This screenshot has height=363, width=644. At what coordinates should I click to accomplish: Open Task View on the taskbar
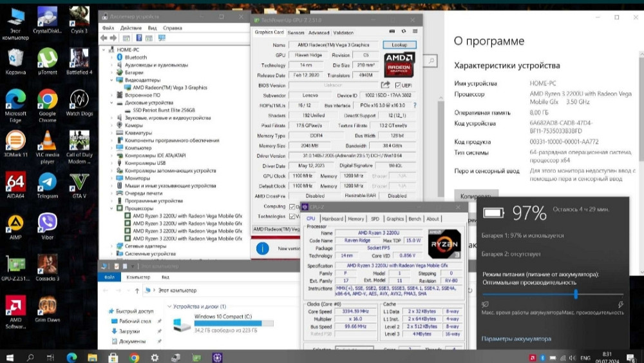coord(50,358)
